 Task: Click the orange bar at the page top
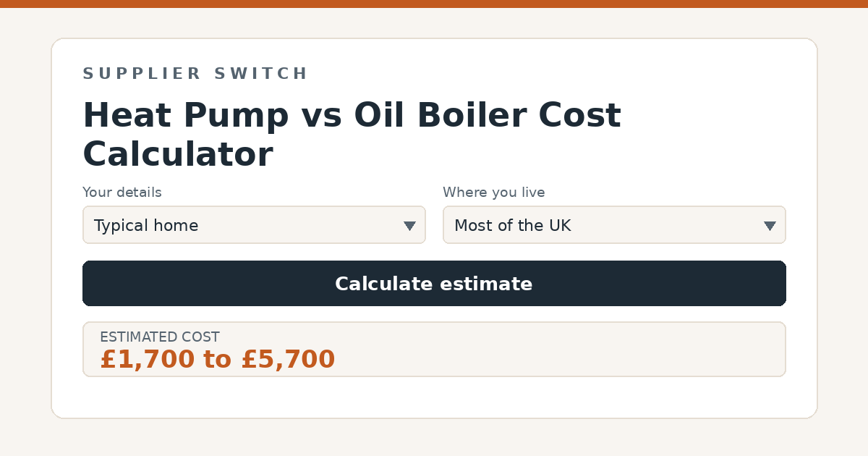[434, 4]
